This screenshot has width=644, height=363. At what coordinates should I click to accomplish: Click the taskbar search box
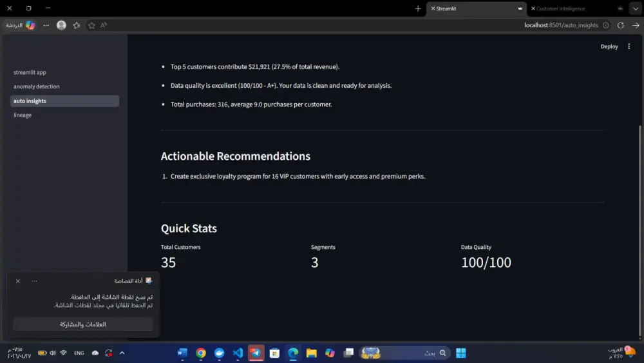click(404, 353)
